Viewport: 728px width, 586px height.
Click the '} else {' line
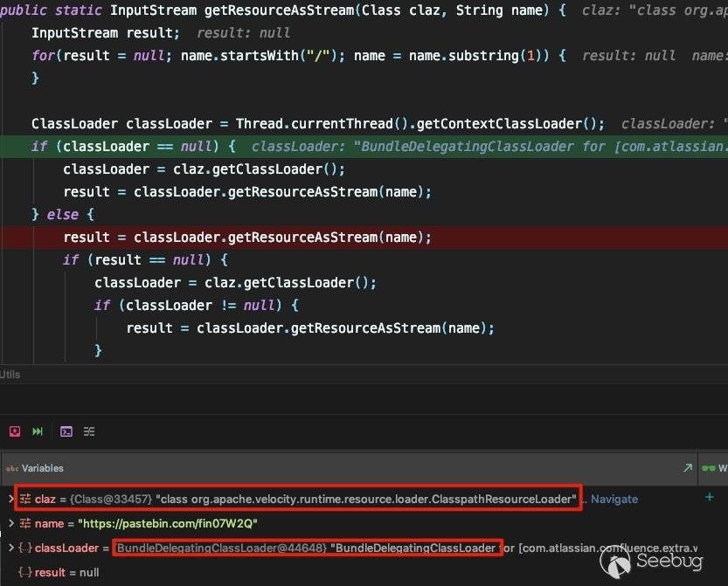pos(63,215)
